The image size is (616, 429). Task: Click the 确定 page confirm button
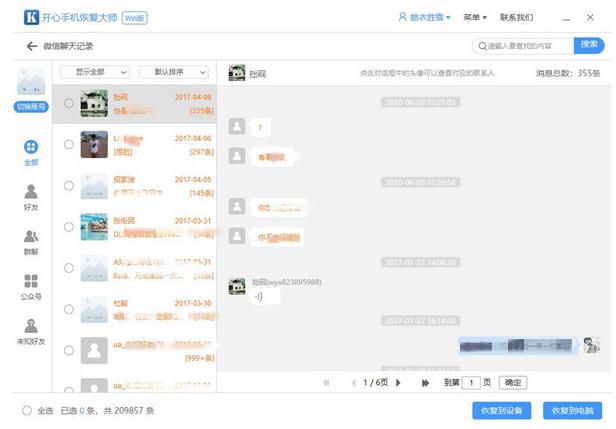[513, 383]
